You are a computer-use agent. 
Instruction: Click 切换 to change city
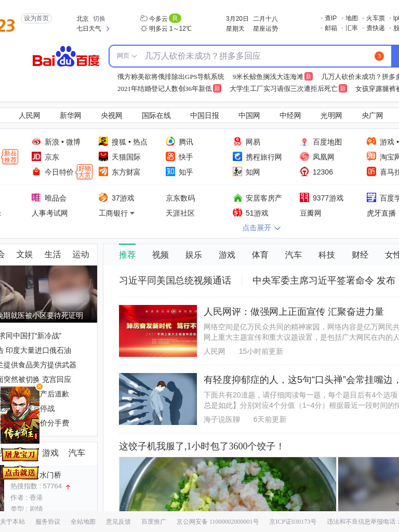(x=99, y=19)
